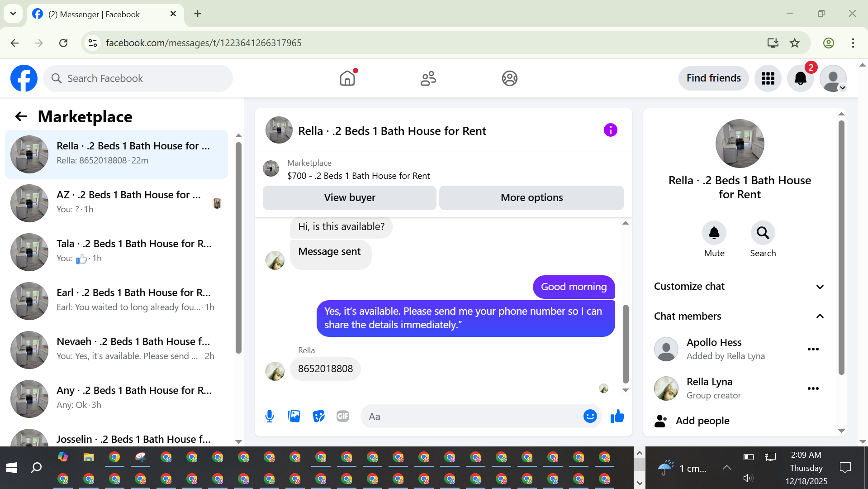Open Chrome three-dot menu
Viewport: 868px width, 489px height.
pyautogui.click(x=853, y=43)
